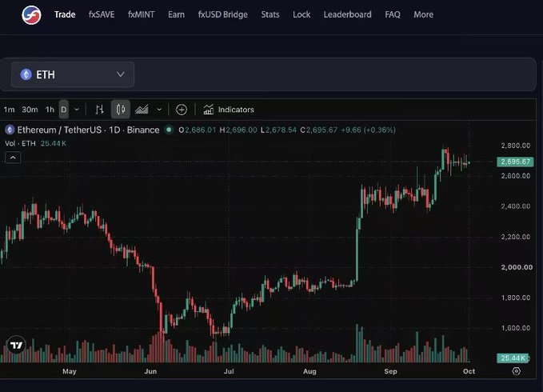Open the Trade tab
Screen dimensions: 543x392
(x=65, y=14)
